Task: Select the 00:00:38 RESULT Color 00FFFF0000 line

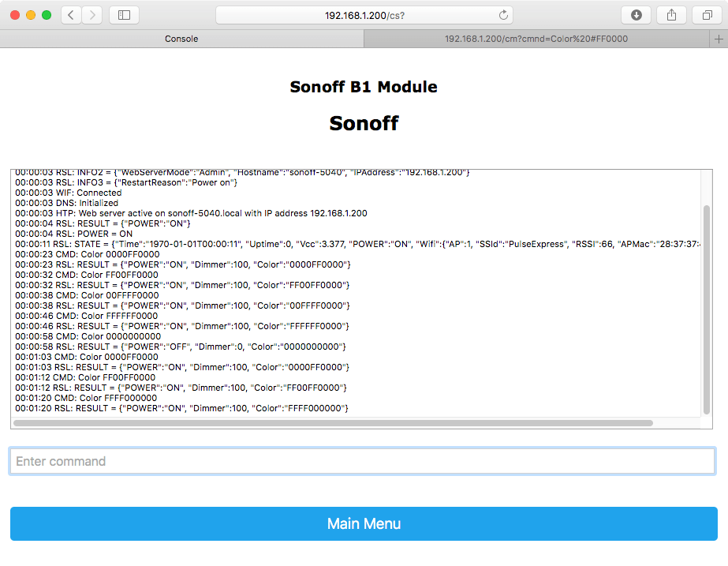Action: click(x=182, y=305)
